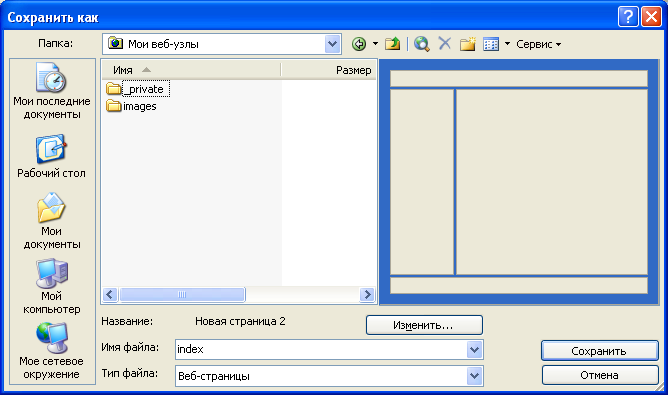The width and height of the screenshot is (668, 395).
Task: Go up one folder level
Action: [x=392, y=44]
